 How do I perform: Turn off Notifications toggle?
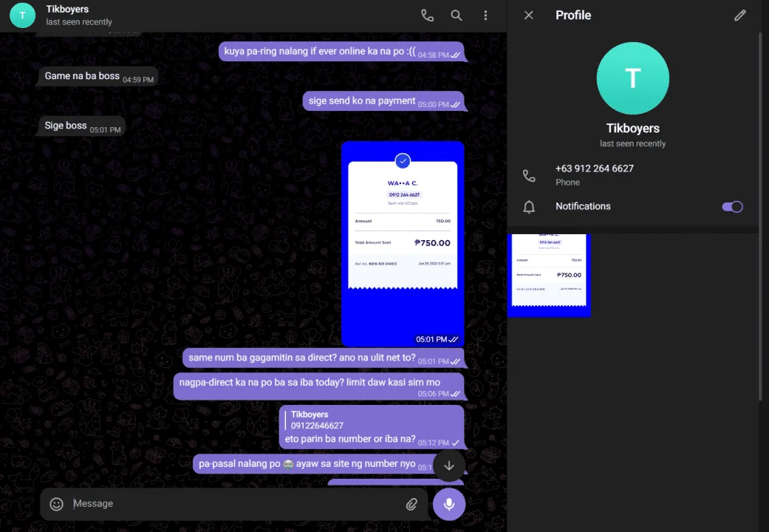pos(732,207)
